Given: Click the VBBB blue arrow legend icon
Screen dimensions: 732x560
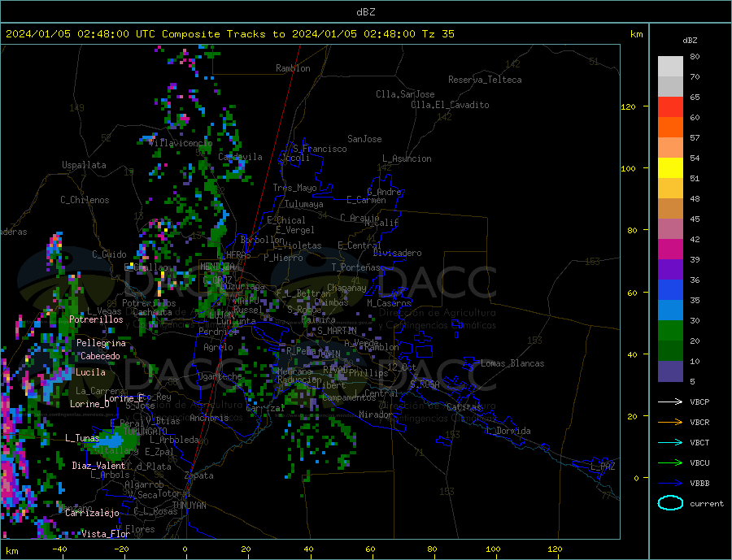Looking at the screenshot, I should tap(670, 483).
